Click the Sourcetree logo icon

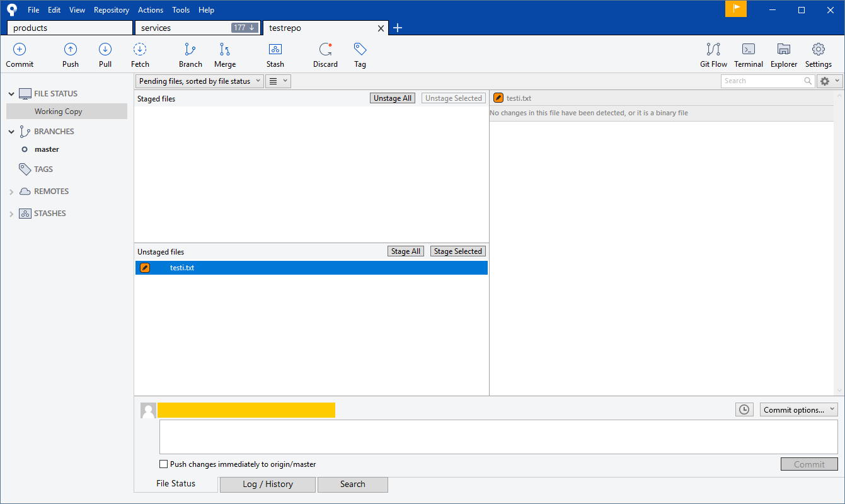12,9
